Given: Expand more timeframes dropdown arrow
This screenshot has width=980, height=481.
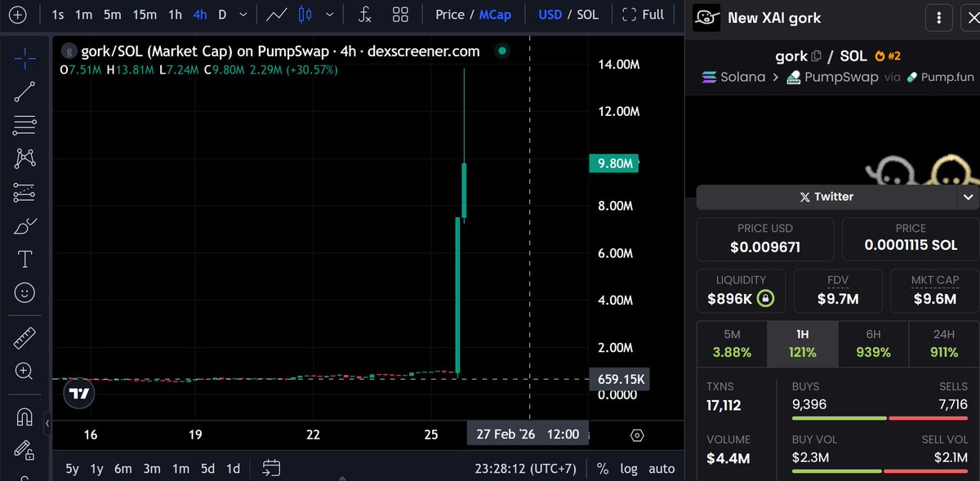Looking at the screenshot, I should point(243,15).
